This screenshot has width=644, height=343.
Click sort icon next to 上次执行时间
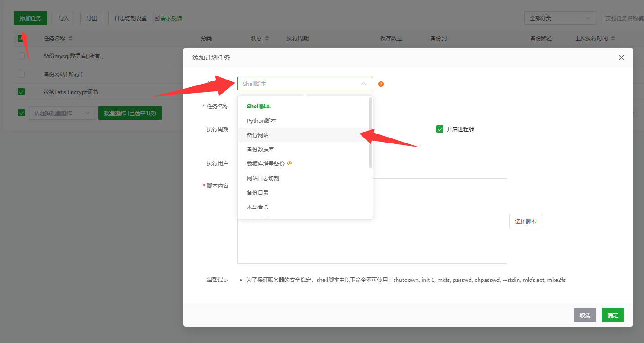(613, 39)
